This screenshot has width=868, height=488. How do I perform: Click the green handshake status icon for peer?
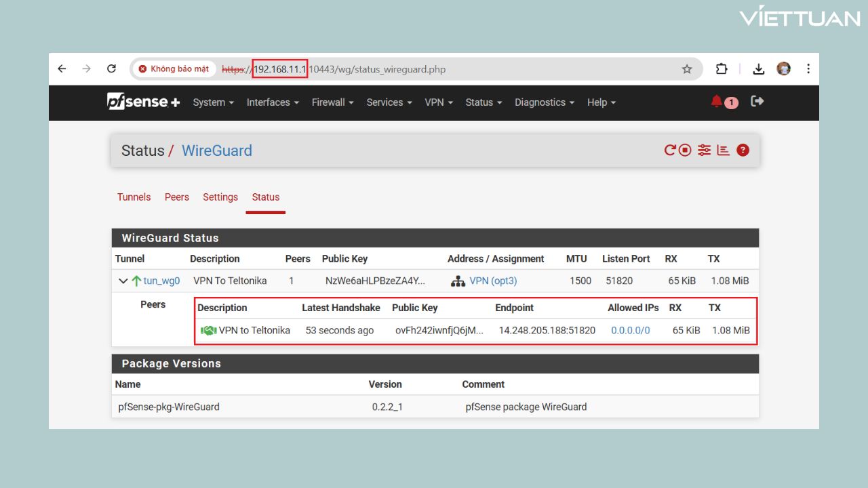point(208,330)
